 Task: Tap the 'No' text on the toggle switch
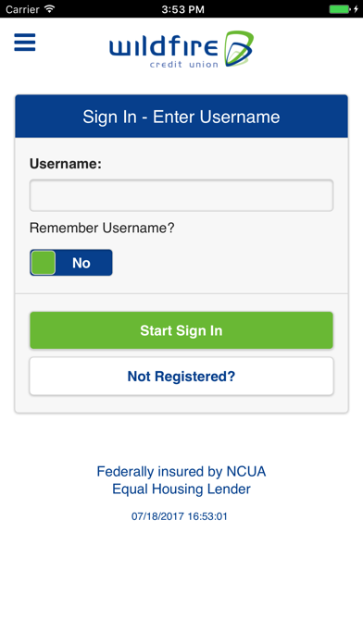[x=81, y=263]
